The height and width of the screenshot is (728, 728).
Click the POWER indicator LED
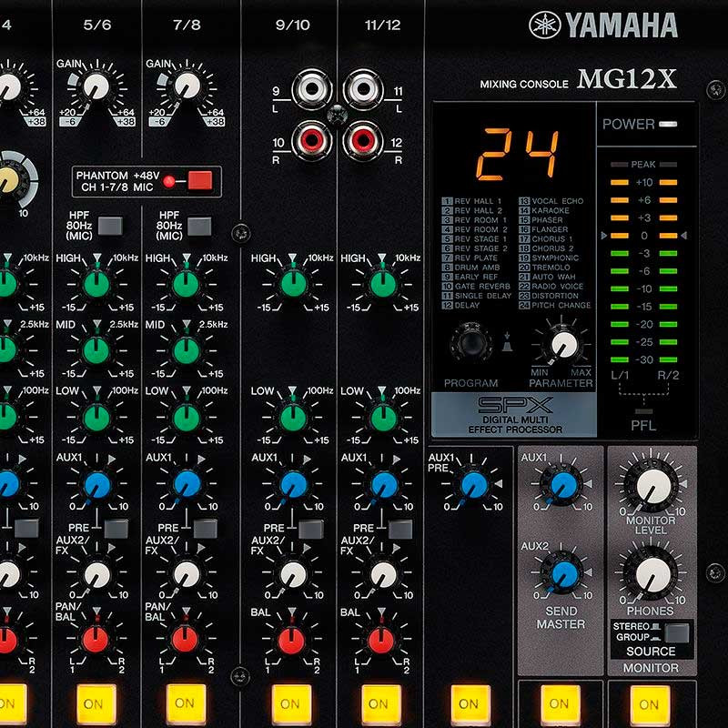pyautogui.click(x=669, y=124)
